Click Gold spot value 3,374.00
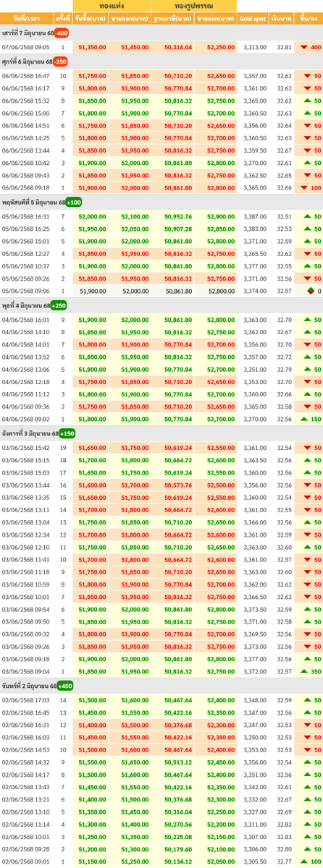This screenshot has height=868, width=323. [x=255, y=291]
